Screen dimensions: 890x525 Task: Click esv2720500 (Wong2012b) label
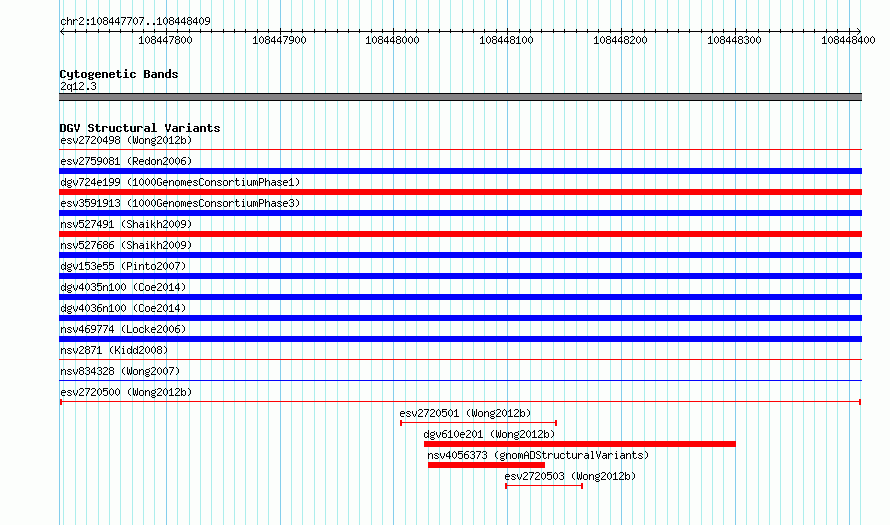[x=126, y=392]
